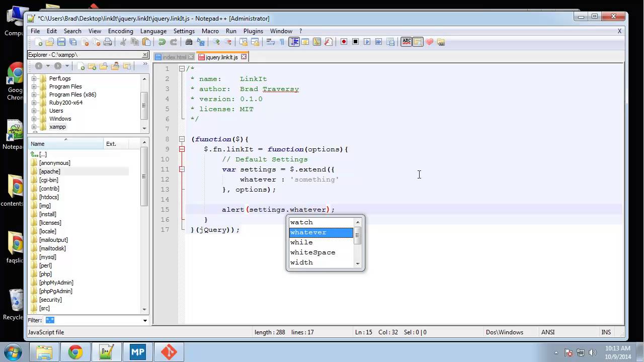Click the red heart toolbar icon
The width and height of the screenshot is (644, 362).
pyautogui.click(x=430, y=42)
